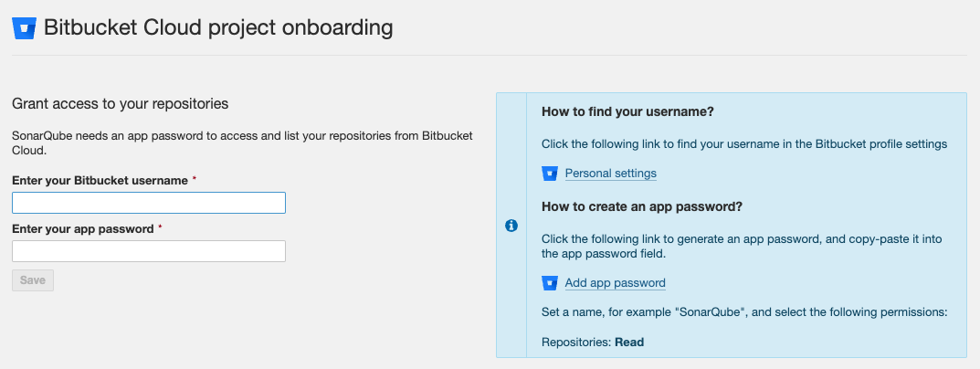Click the "Enter your Bitbucket username" label
This screenshot has height=369, width=980.
pos(100,181)
